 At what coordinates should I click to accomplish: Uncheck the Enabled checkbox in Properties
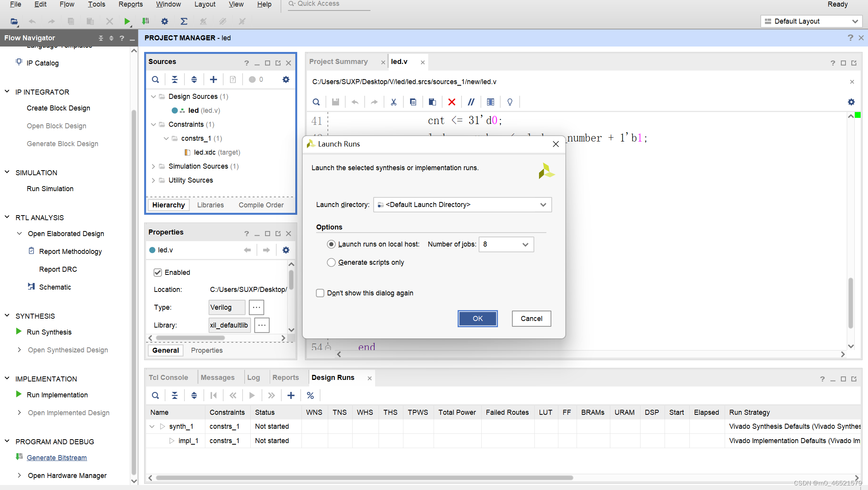[x=158, y=273]
